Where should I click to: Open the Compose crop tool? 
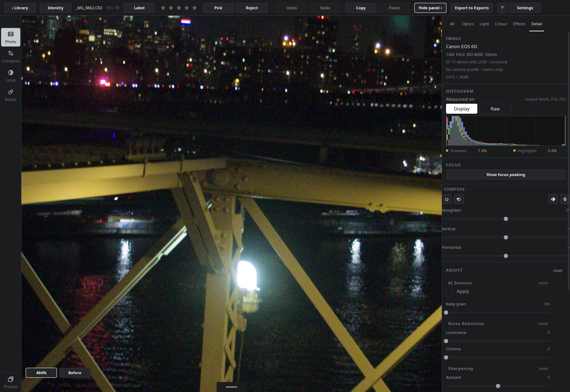11,56
